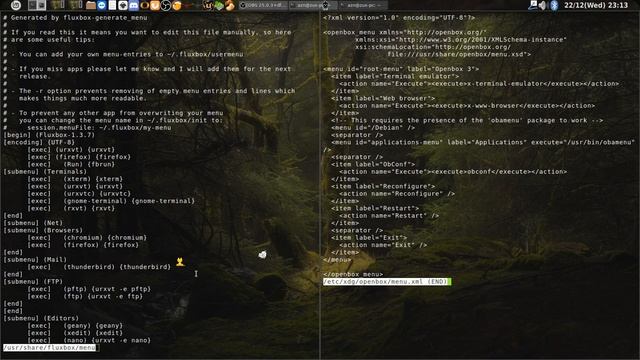Screen dimensions: 640x360
Task: Open the start menu logo on the panel
Action: [x=16, y=5]
